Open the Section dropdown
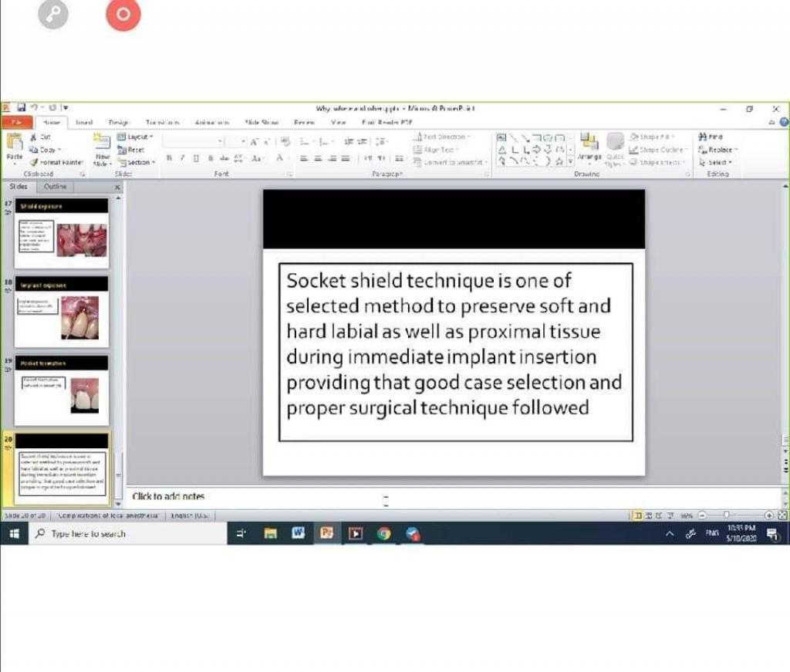The height and width of the screenshot is (672, 790). point(136,162)
